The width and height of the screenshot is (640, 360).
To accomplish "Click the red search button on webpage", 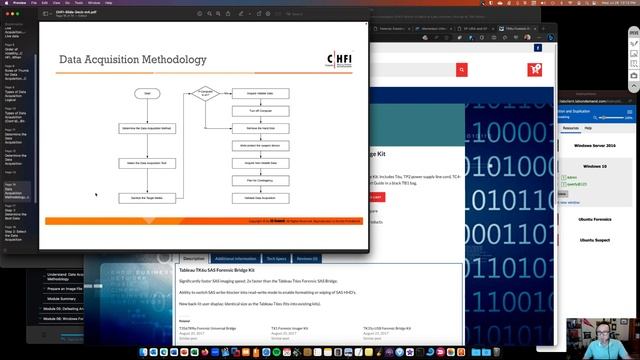I will pyautogui.click(x=462, y=70).
